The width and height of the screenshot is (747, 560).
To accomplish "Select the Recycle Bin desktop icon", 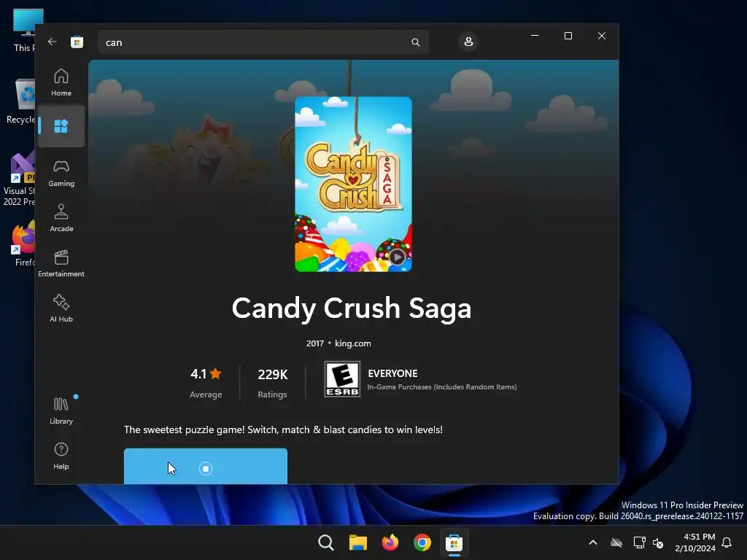I will (21, 101).
